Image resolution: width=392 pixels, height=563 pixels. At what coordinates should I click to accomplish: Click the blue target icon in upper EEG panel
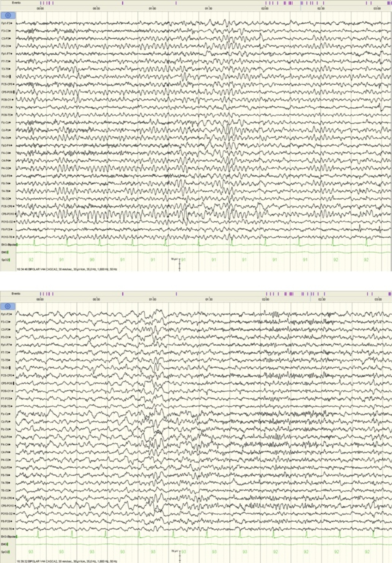point(8,16)
